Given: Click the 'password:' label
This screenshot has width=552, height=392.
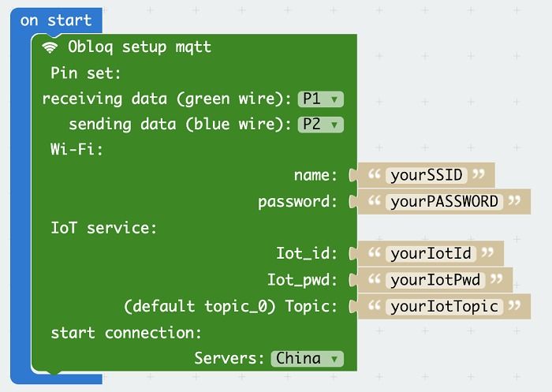Looking at the screenshot, I should click(297, 202).
